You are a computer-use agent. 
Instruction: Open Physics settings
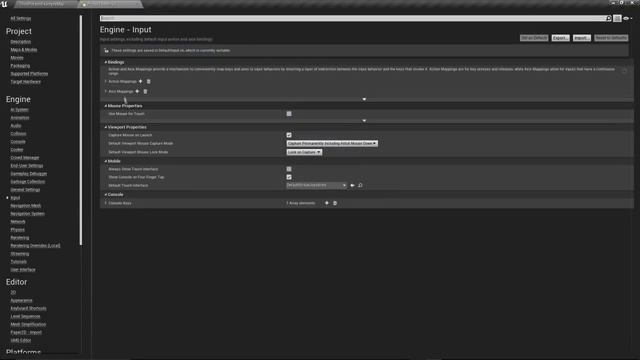(x=18, y=230)
